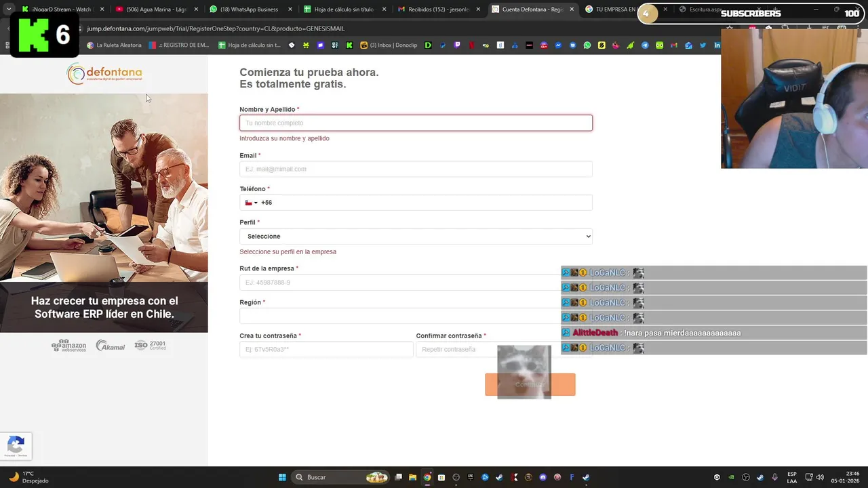The height and width of the screenshot is (488, 868).
Task: Click the Akamai logo
Action: 111,346
